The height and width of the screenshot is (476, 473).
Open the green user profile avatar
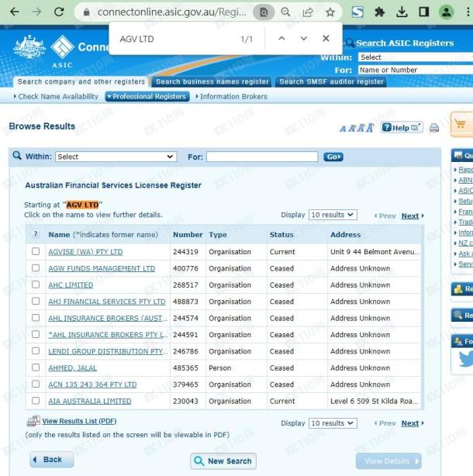(x=447, y=12)
